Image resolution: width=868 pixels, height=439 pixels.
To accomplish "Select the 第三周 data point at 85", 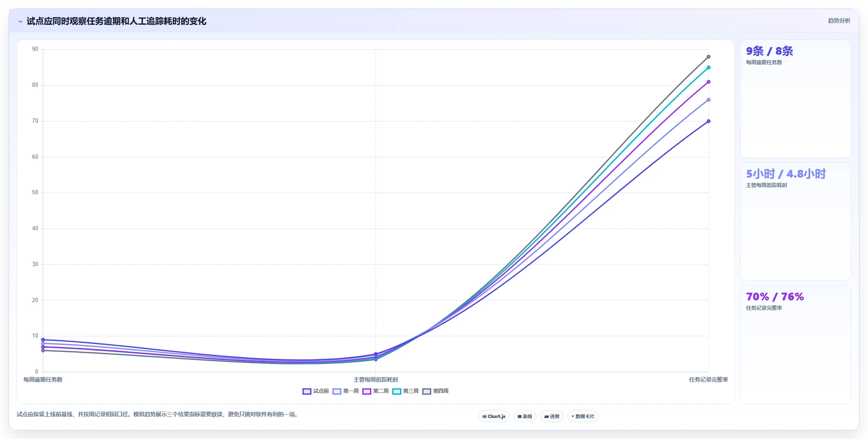I will pyautogui.click(x=708, y=68).
